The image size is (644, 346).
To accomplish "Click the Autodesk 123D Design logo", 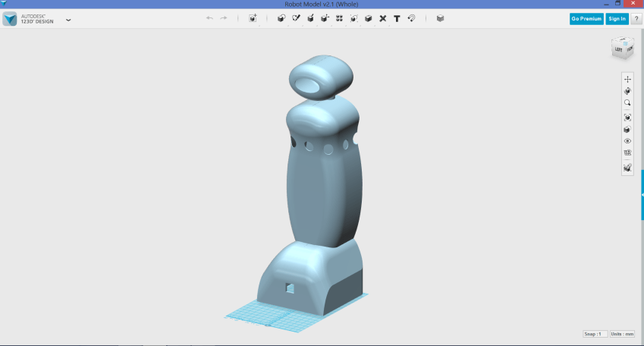I will click(x=10, y=19).
